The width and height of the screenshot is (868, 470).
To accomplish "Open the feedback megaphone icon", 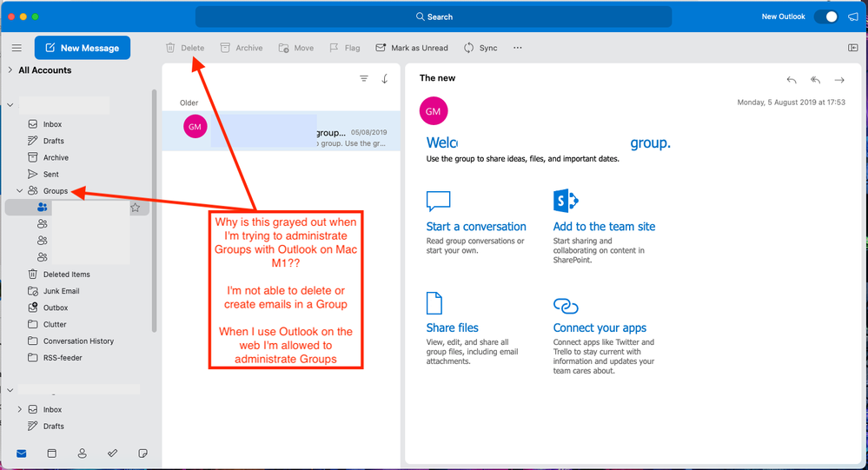I will (853, 17).
